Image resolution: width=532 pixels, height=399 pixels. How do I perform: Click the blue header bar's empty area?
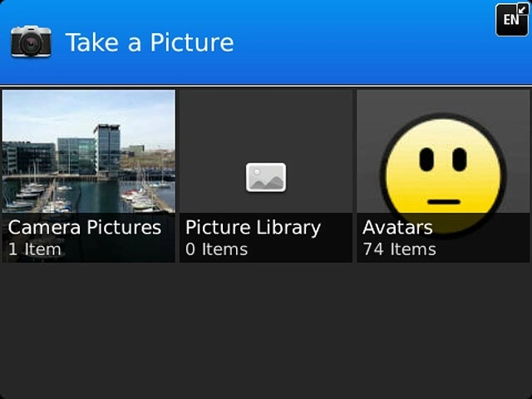tap(366, 43)
